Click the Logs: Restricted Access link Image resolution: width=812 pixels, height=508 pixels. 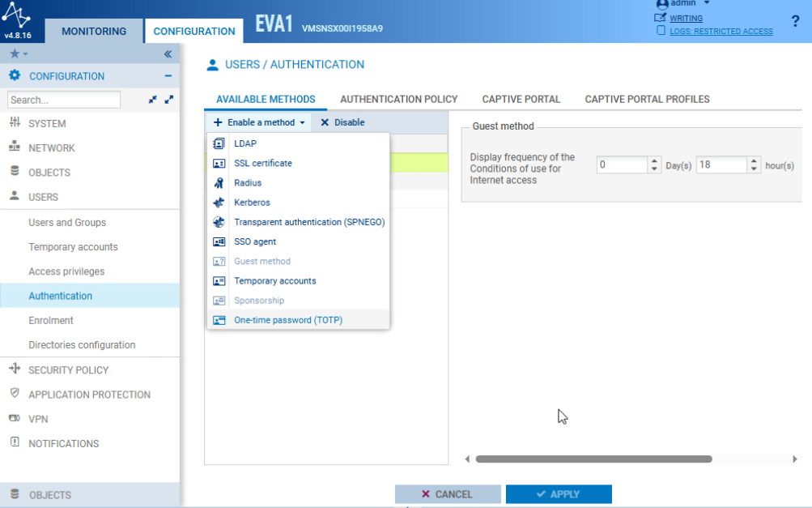(x=721, y=31)
